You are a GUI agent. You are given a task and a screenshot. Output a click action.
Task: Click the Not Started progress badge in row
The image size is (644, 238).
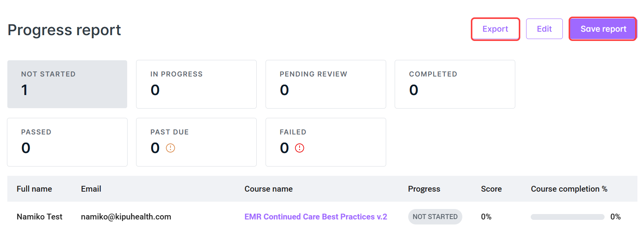coord(435,217)
